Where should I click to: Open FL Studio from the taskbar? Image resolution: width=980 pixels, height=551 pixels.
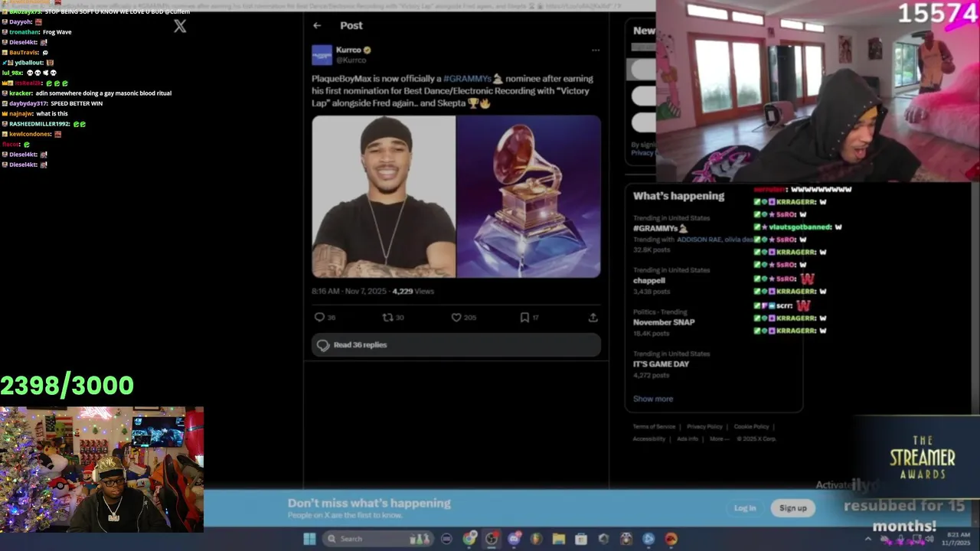[536, 539]
